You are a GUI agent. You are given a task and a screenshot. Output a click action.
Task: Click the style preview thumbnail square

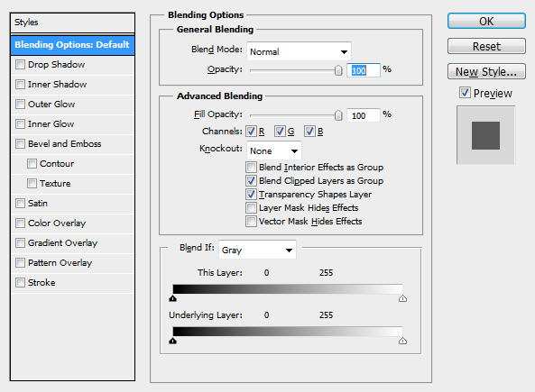tap(485, 135)
